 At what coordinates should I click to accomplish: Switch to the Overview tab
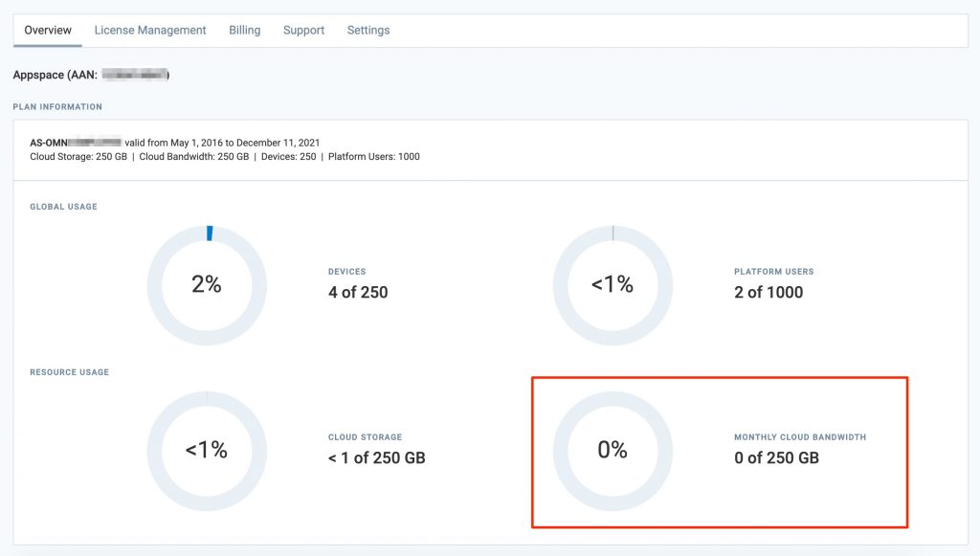point(48,30)
